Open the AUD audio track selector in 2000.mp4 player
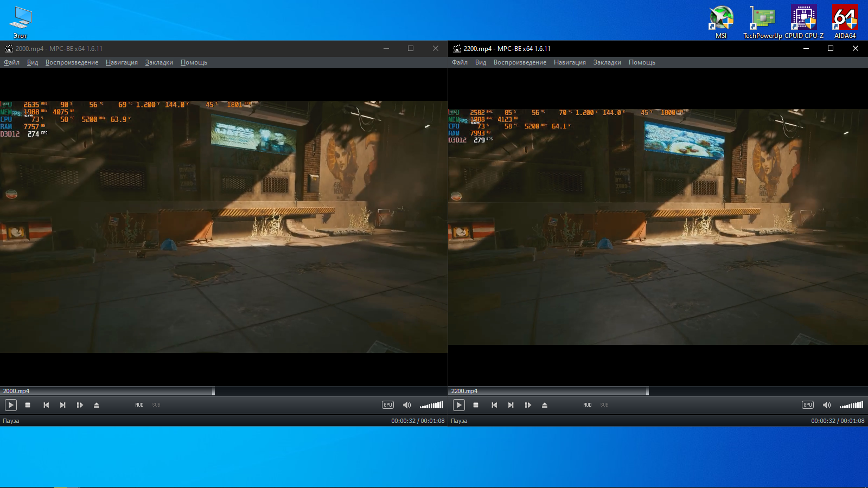The width and height of the screenshot is (868, 488). click(139, 405)
